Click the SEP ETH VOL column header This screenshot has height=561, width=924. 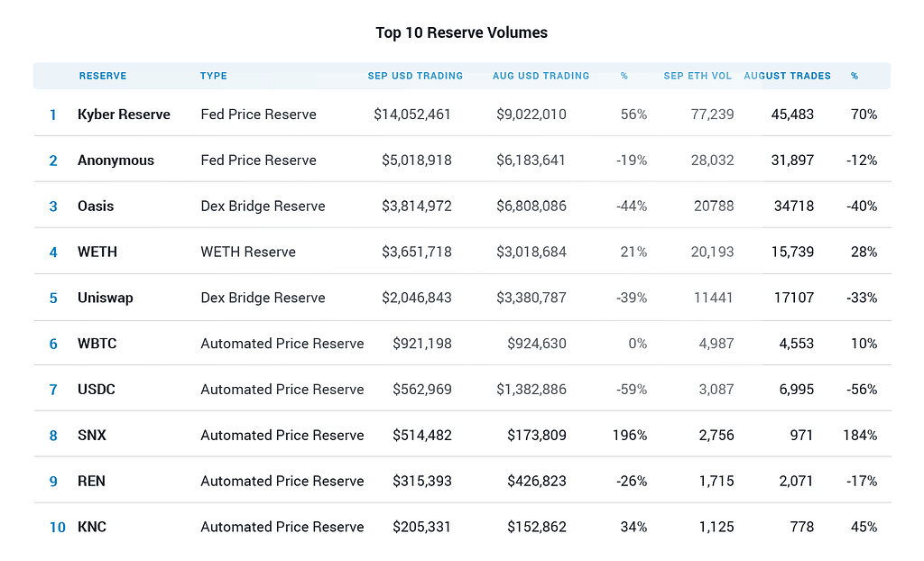point(698,76)
